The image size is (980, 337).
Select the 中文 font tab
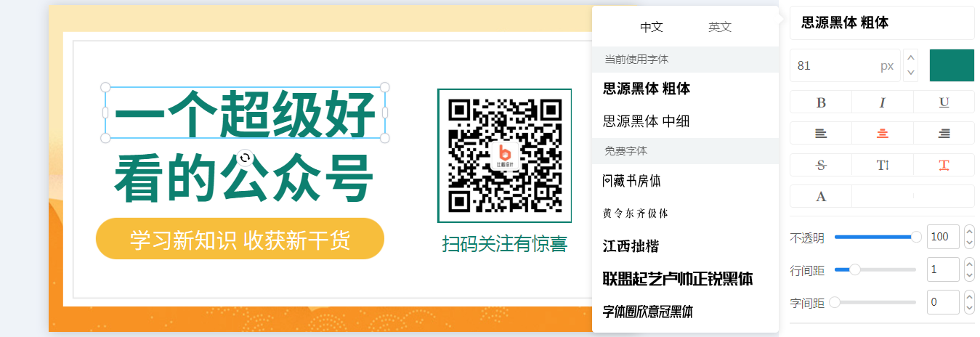(652, 27)
